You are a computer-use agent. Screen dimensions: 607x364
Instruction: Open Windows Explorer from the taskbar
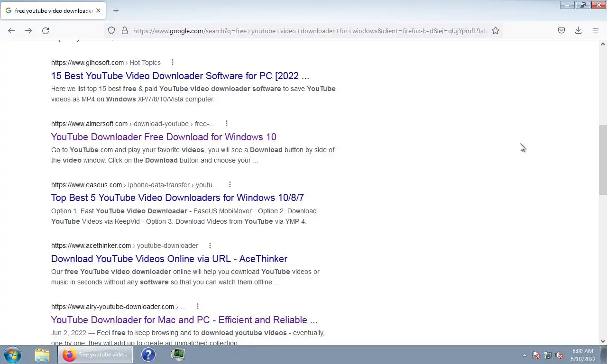coord(42,355)
